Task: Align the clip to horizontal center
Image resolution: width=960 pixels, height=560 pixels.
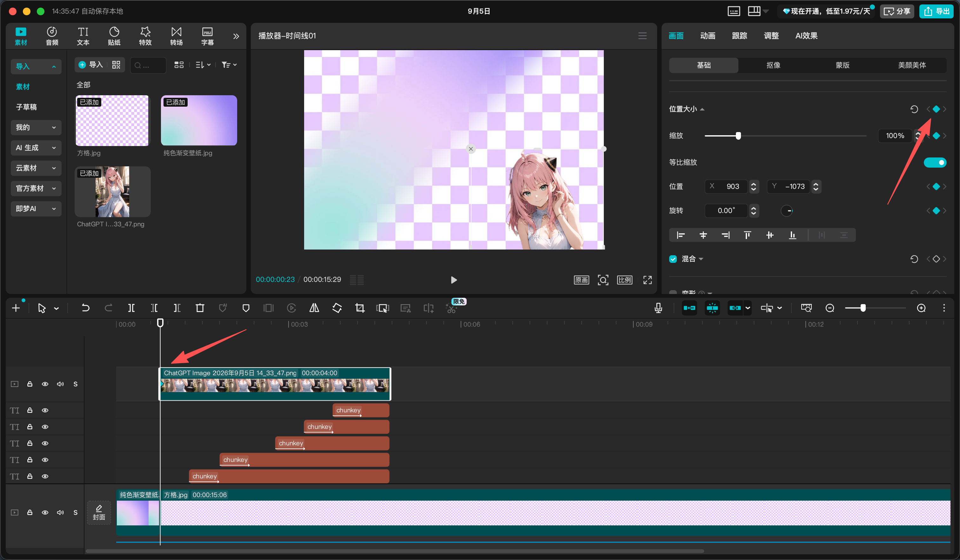Action: pyautogui.click(x=703, y=235)
